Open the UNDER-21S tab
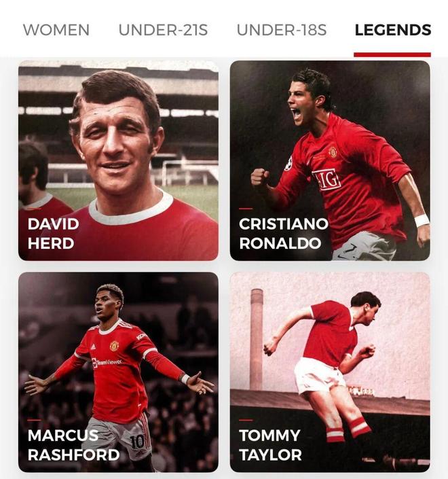Viewport: 448px width, 479px height. [x=164, y=30]
